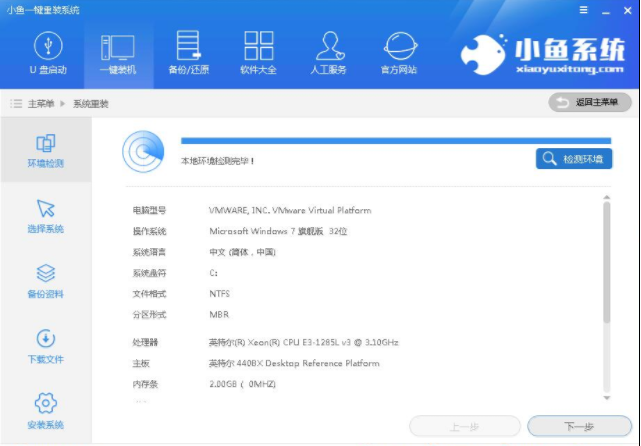Image resolution: width=641 pixels, height=446 pixels.
Task: Click the 上一步 previous button
Action: coord(465,426)
